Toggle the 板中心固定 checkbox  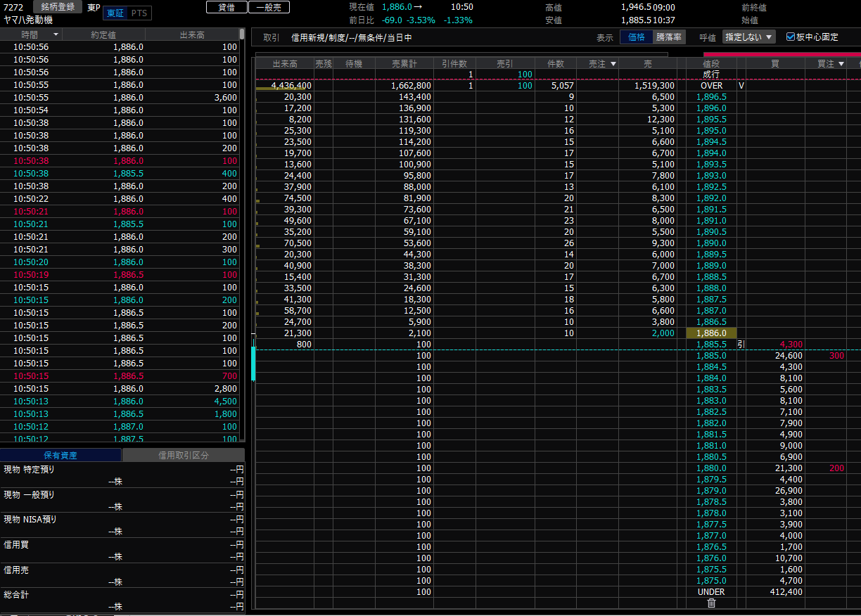(x=790, y=37)
